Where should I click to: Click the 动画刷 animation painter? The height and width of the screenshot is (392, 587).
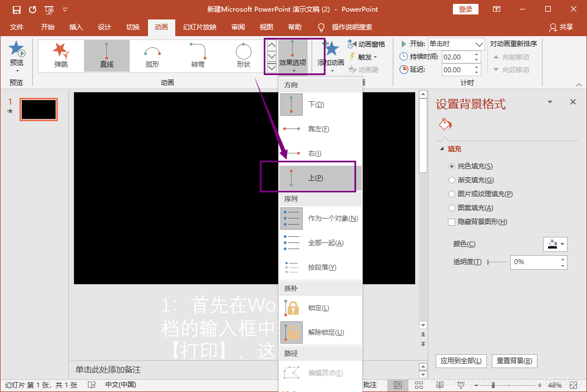tap(363, 70)
